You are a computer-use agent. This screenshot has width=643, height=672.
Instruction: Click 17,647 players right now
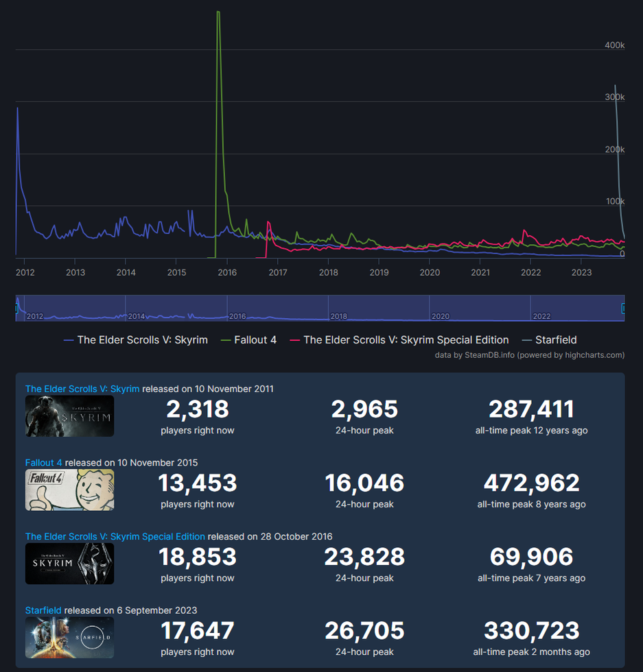[x=198, y=631]
